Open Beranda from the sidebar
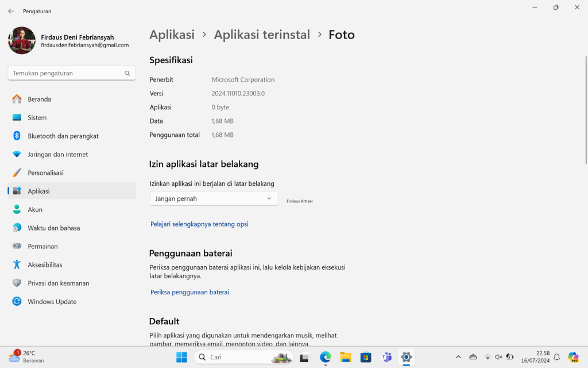588x368 pixels. point(39,99)
